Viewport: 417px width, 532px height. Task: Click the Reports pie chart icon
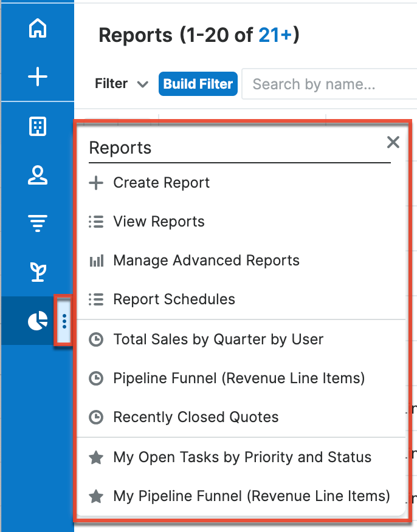coord(38,321)
